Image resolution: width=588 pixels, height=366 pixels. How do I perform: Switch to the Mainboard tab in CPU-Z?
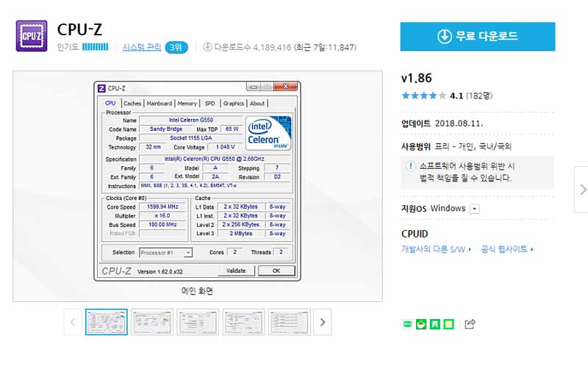click(x=159, y=104)
